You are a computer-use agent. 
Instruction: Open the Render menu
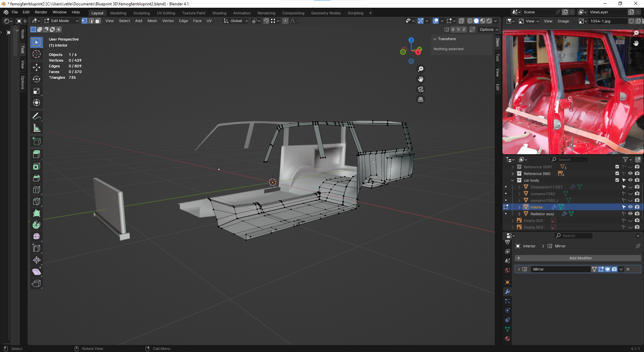tap(41, 12)
